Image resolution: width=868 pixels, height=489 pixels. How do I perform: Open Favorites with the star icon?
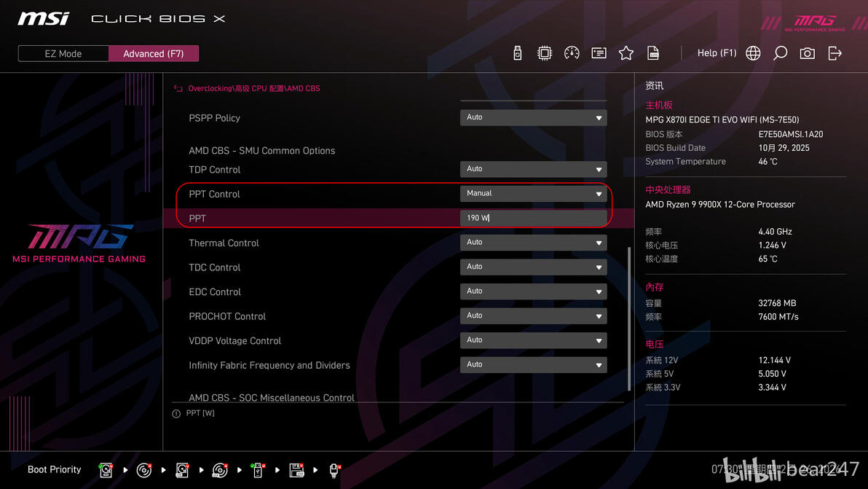click(626, 53)
